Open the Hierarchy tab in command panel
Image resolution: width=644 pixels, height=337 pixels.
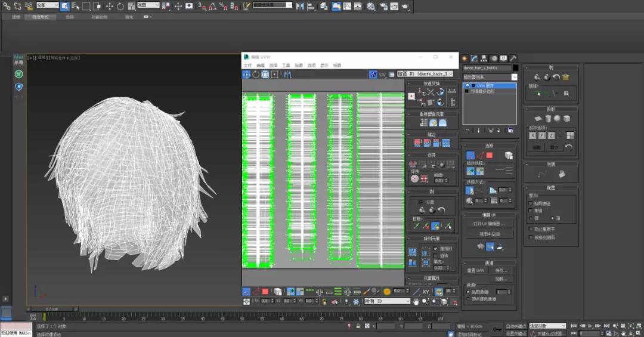coord(484,58)
